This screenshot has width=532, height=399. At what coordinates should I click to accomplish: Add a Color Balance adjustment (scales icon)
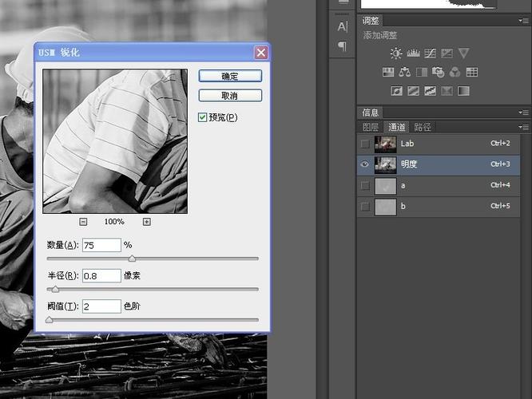pyautogui.click(x=404, y=72)
